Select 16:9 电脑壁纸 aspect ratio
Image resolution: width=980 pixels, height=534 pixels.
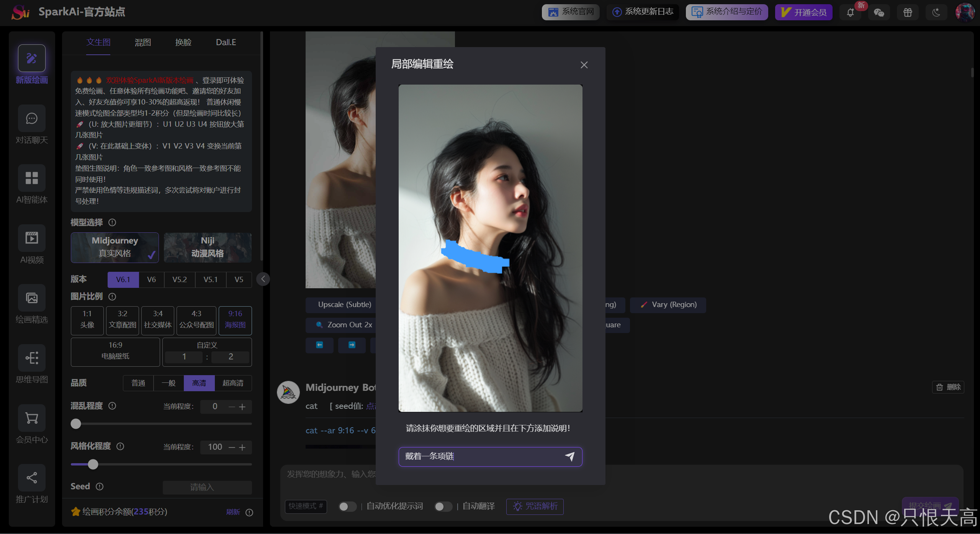pos(115,352)
